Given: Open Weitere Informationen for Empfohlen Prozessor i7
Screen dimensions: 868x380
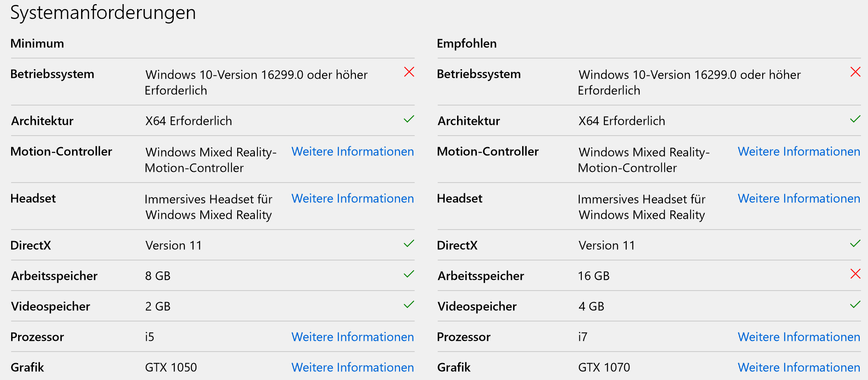Looking at the screenshot, I should point(799,337).
